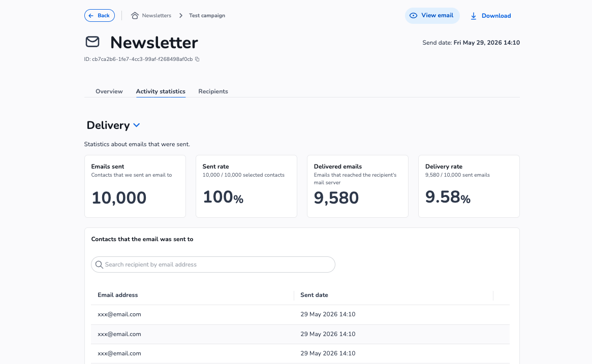Open the Recipients tab
This screenshot has height=364, width=592.
[x=213, y=91]
